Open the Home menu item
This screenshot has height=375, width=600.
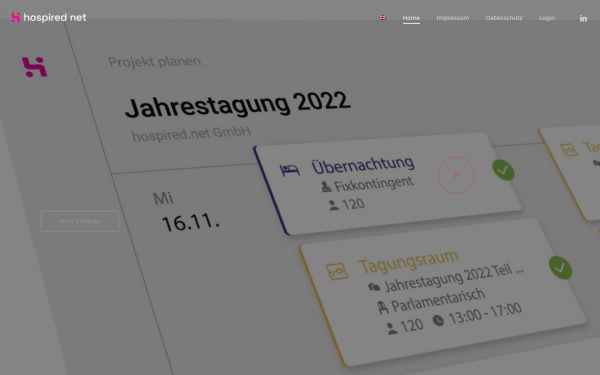[411, 18]
